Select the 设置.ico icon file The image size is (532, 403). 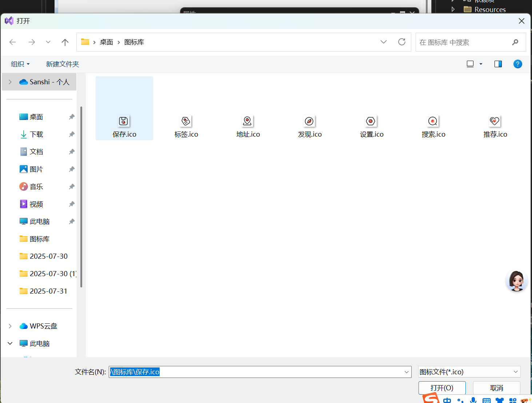tap(371, 125)
